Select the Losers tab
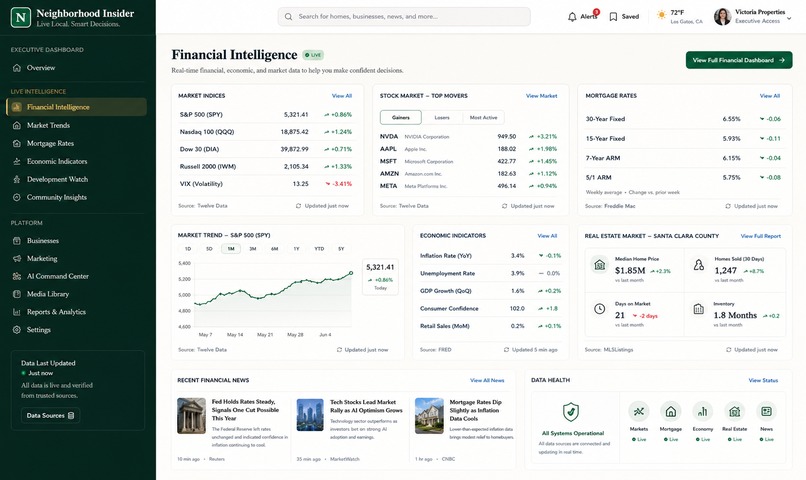Image resolution: width=806 pixels, height=480 pixels. tap(442, 118)
